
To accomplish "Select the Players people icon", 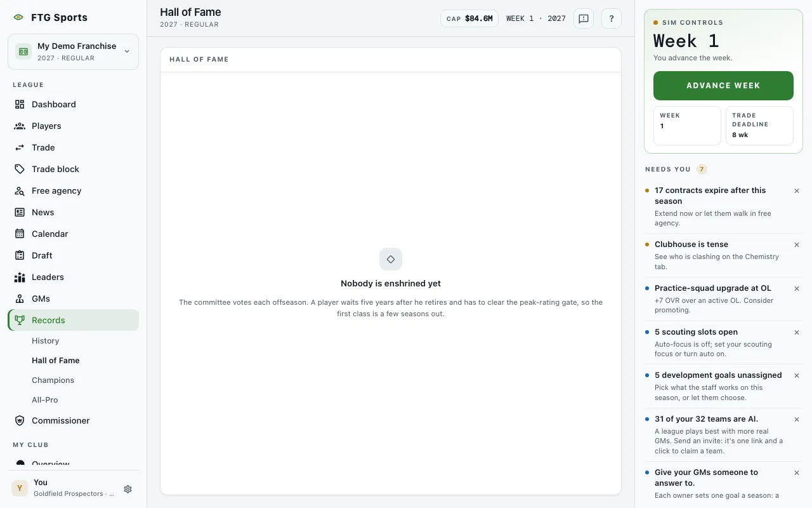I will click(20, 126).
